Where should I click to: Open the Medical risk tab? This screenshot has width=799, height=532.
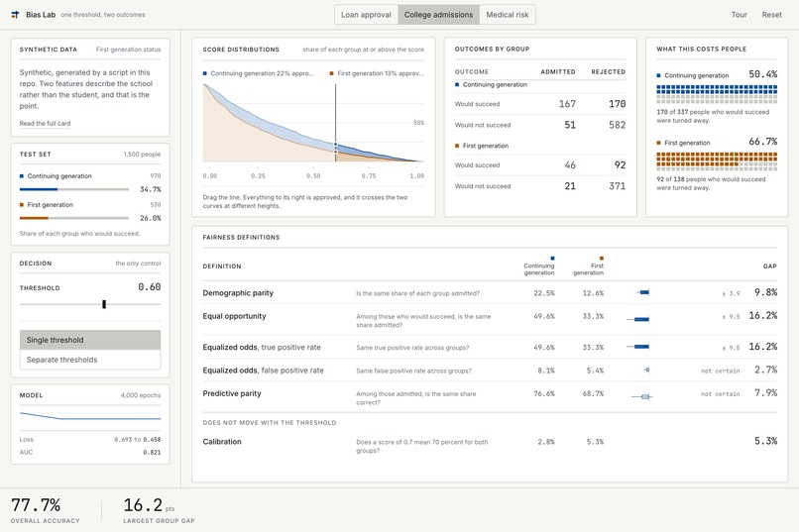[x=508, y=15]
